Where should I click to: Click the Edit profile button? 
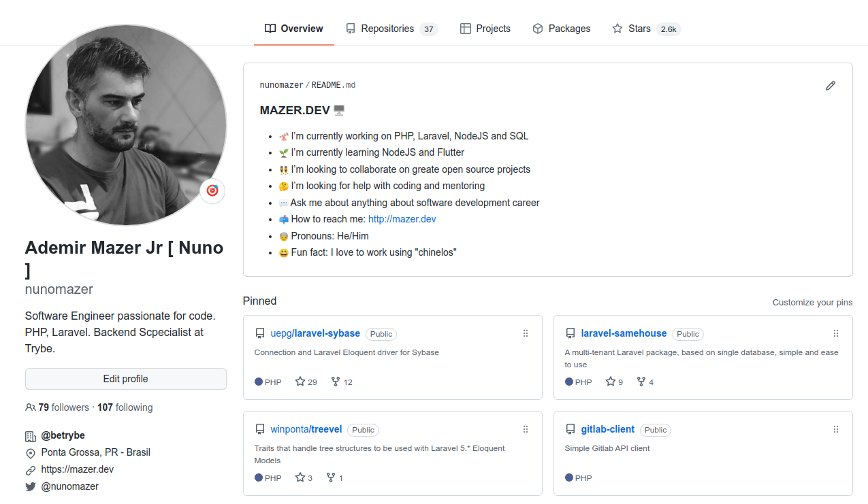(126, 379)
